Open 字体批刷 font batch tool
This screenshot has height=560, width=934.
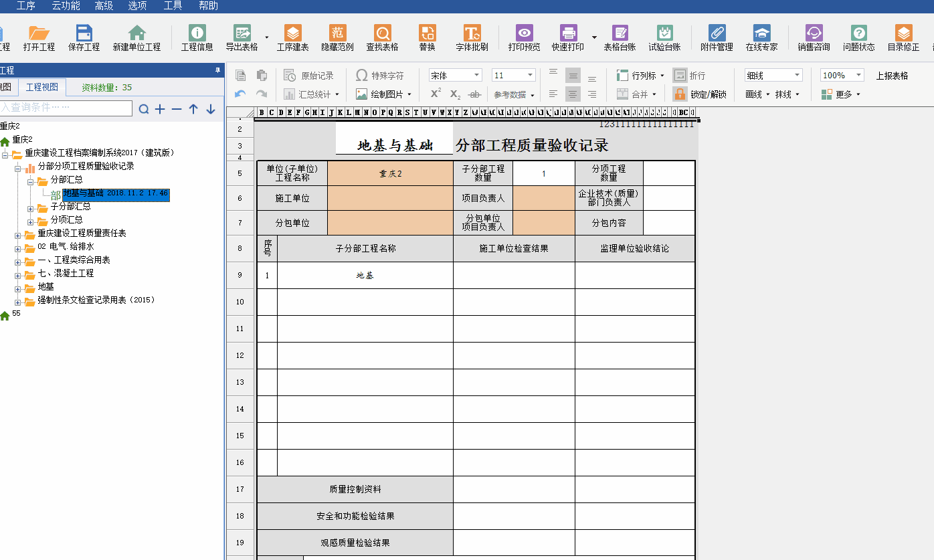(472, 38)
